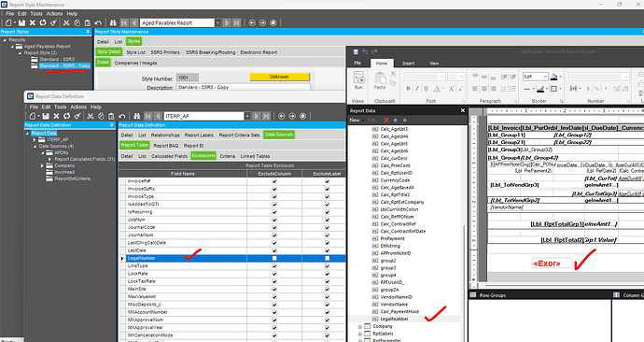Click red X delete icon in Report Data pane
This screenshot has width=644, height=342.
pos(386,120)
